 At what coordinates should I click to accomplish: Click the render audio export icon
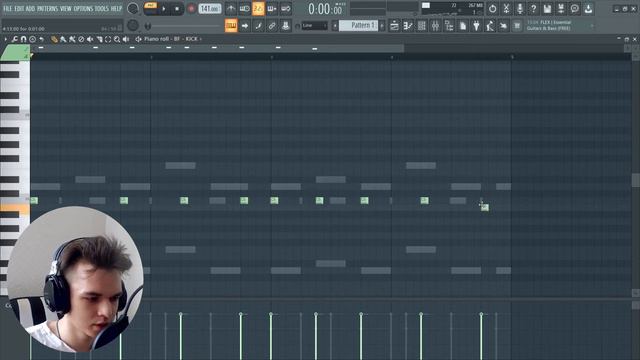click(x=561, y=9)
